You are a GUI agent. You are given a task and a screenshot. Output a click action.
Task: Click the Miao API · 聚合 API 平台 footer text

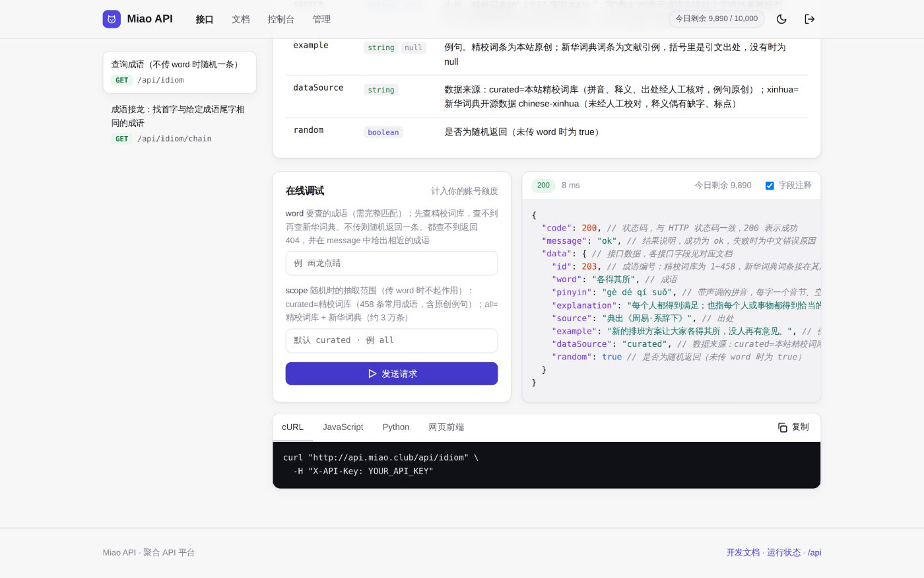148,553
